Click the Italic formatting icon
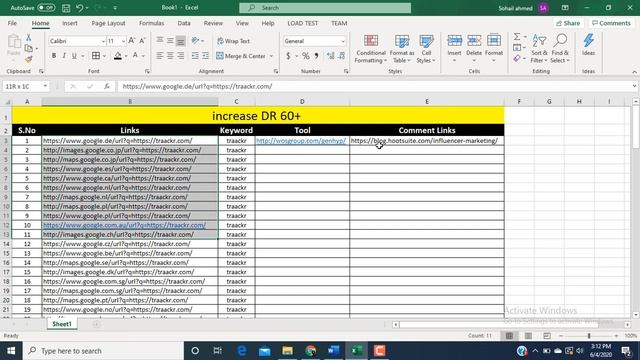The width and height of the screenshot is (640, 360). [x=64, y=56]
